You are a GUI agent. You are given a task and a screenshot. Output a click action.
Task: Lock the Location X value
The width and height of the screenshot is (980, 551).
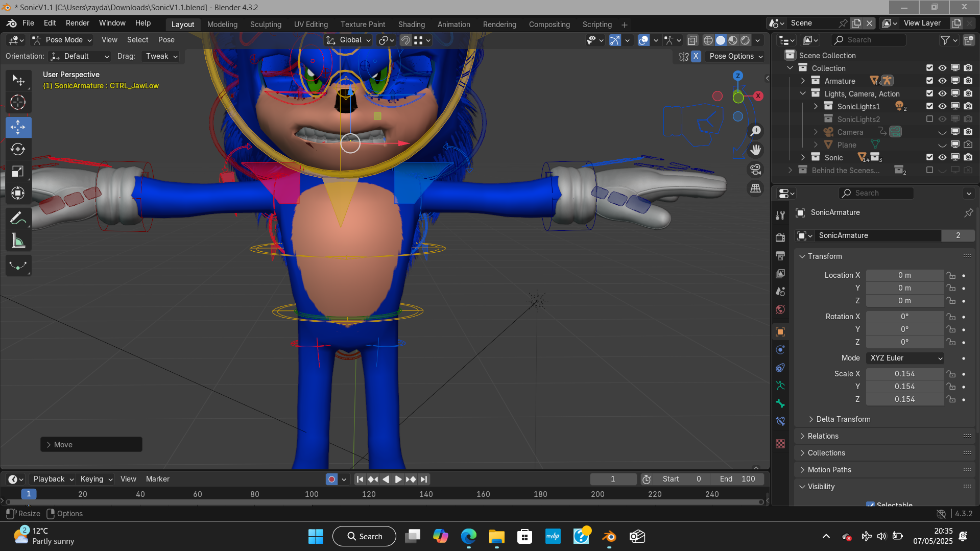(951, 275)
